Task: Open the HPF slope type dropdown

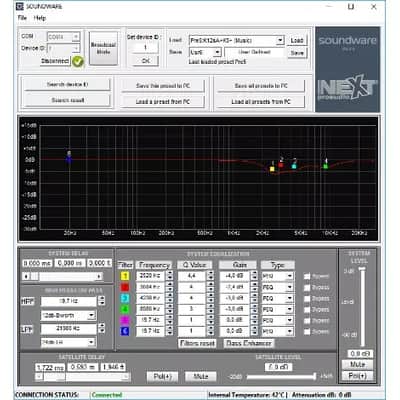Action: click(91, 315)
